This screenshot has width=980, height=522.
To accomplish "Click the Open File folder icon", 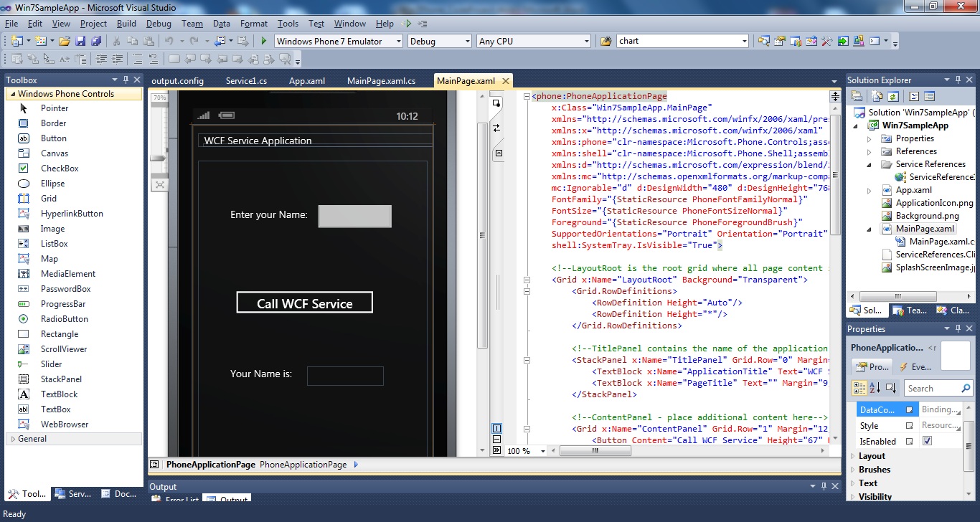I will [65, 41].
